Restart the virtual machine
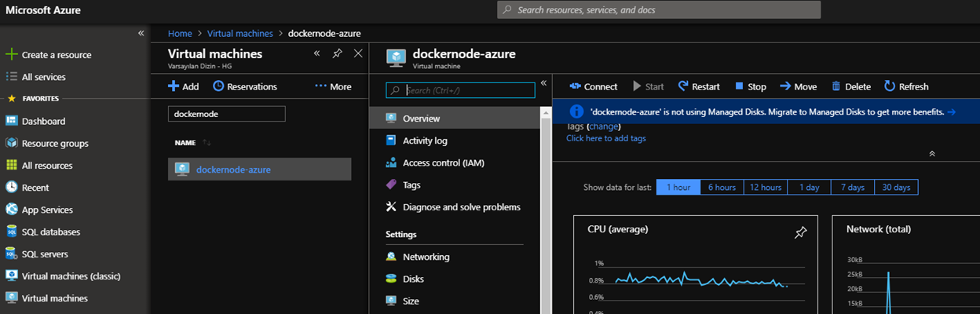 click(699, 86)
